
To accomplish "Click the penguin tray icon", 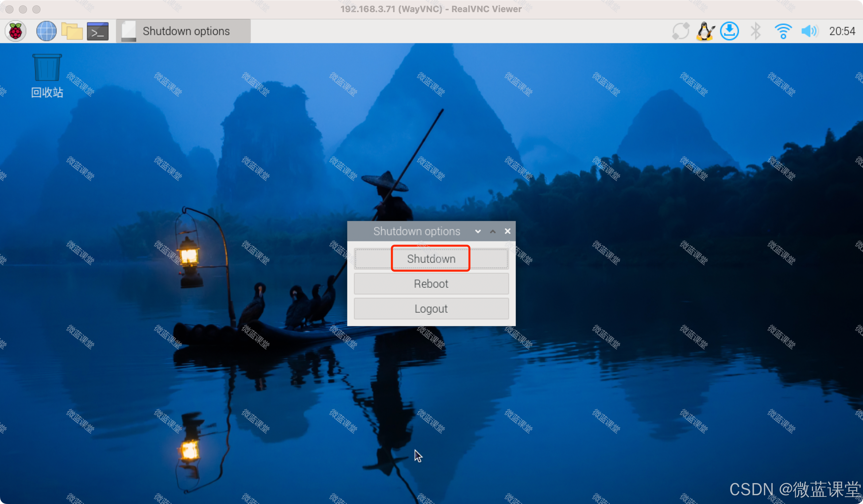I will tap(705, 31).
